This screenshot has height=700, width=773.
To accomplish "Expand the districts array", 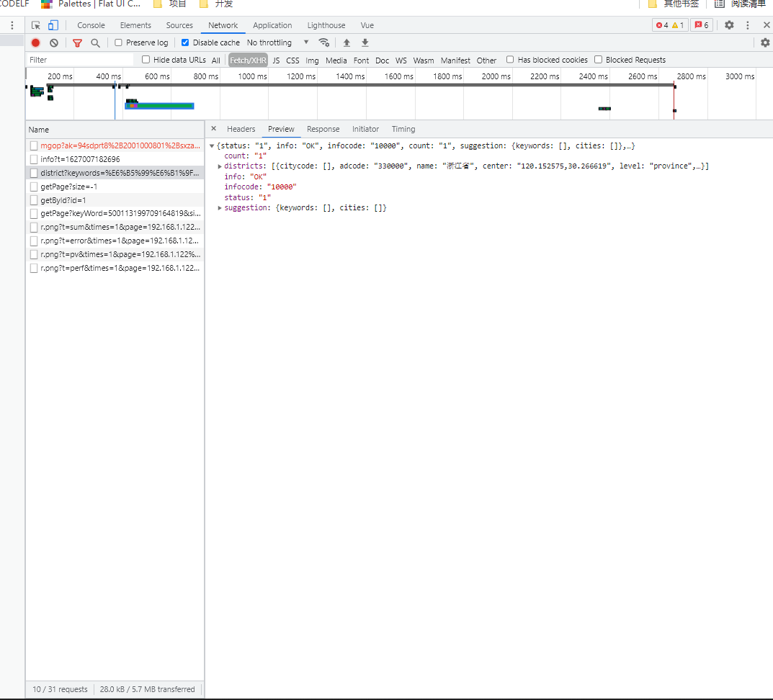I will point(220,166).
